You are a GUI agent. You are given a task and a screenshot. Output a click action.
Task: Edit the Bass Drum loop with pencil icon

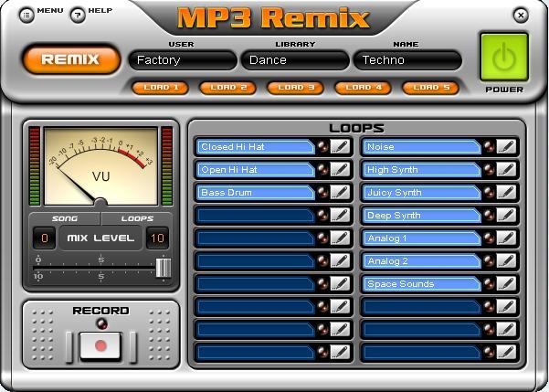click(340, 192)
